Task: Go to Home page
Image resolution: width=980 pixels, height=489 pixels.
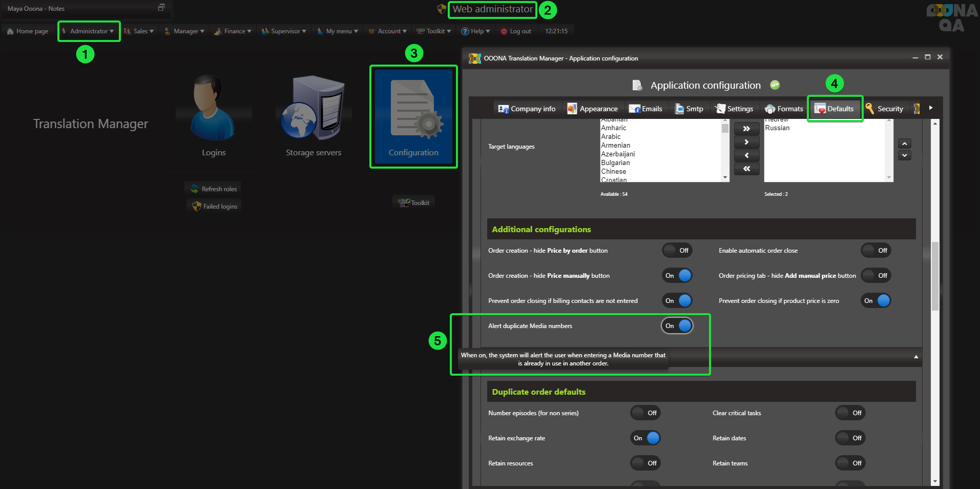Action: coord(28,31)
